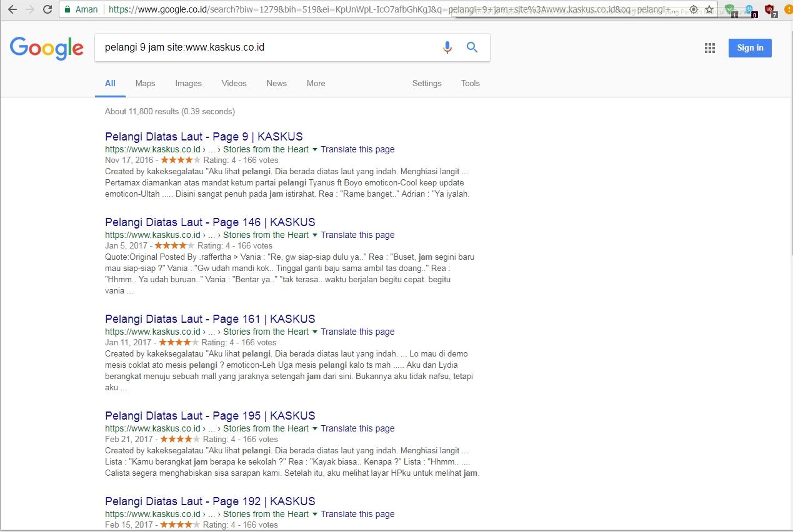Translate the Page 195 result page
This screenshot has width=793, height=532.
(357, 428)
